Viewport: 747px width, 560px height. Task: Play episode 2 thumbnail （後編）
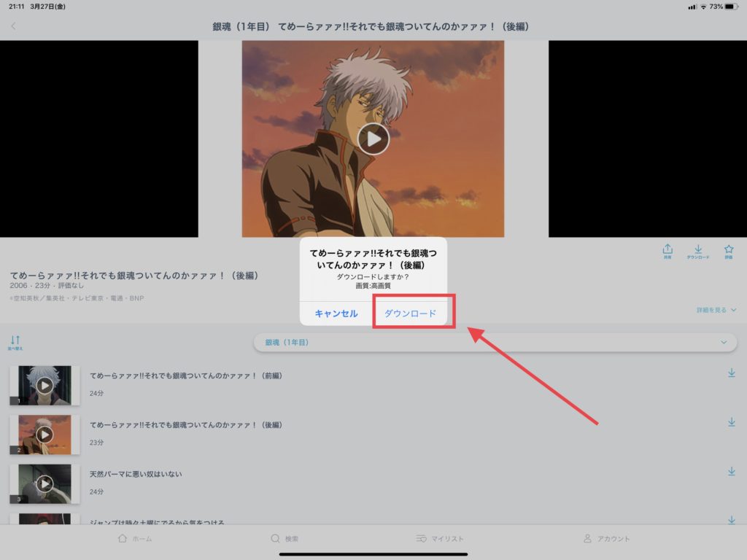(x=44, y=435)
